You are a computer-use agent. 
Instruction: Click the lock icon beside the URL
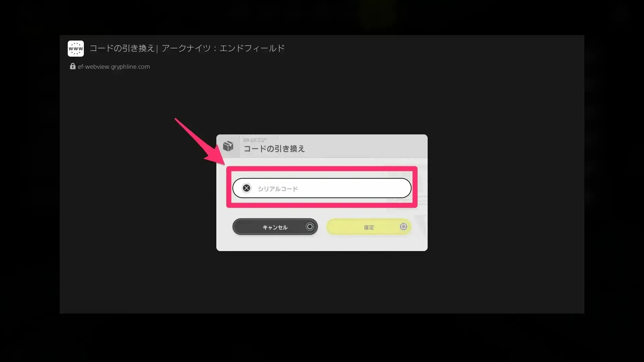point(72,66)
